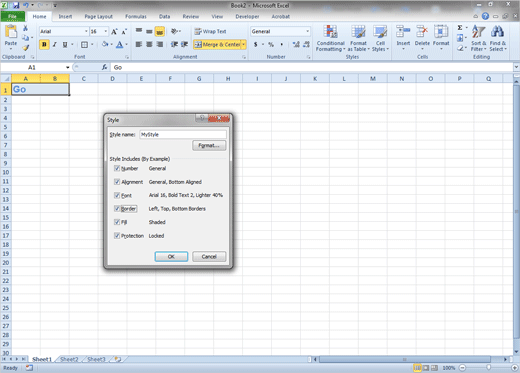The width and height of the screenshot is (520, 373).
Task: Click the Increase Decimal icon
Action: [296, 44]
